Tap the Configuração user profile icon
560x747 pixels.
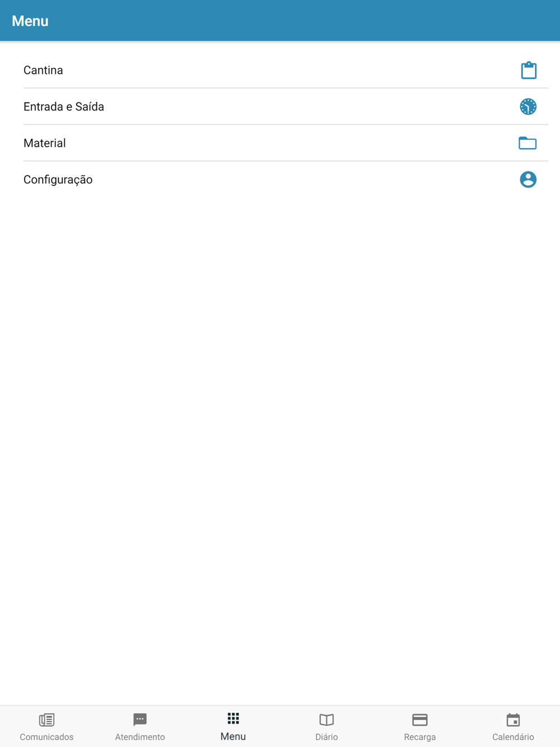[x=528, y=179]
